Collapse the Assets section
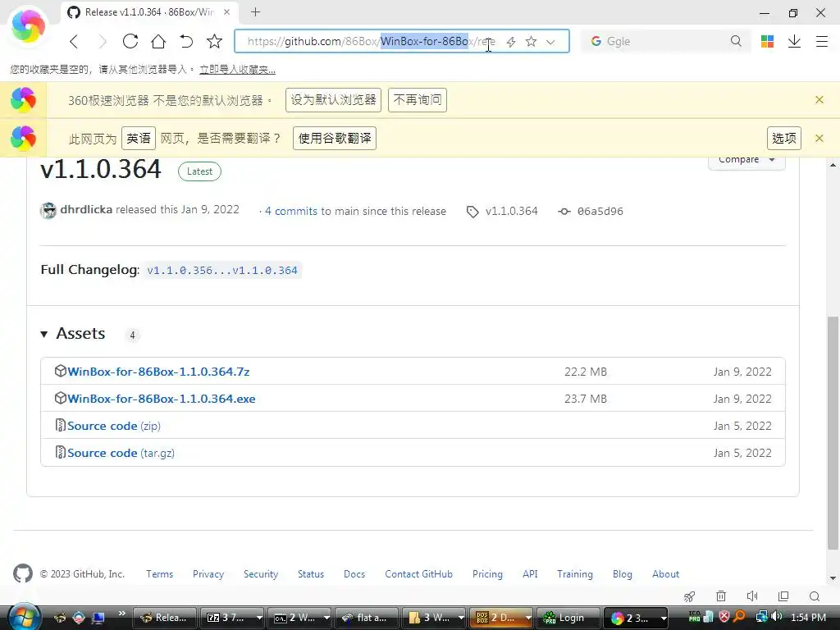 click(73, 334)
